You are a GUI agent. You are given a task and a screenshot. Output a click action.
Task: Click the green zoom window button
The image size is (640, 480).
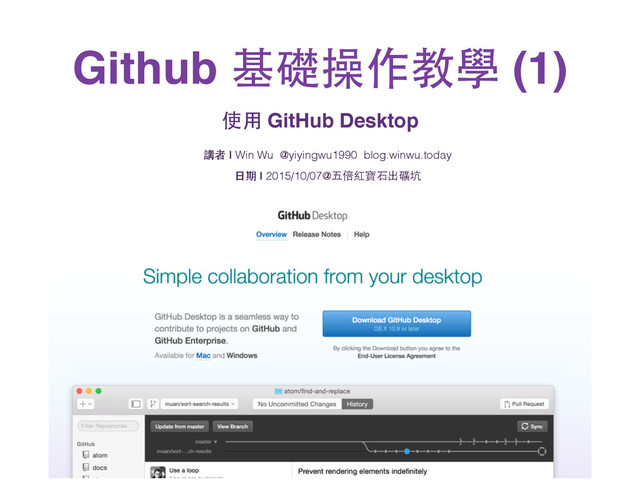coord(98,391)
